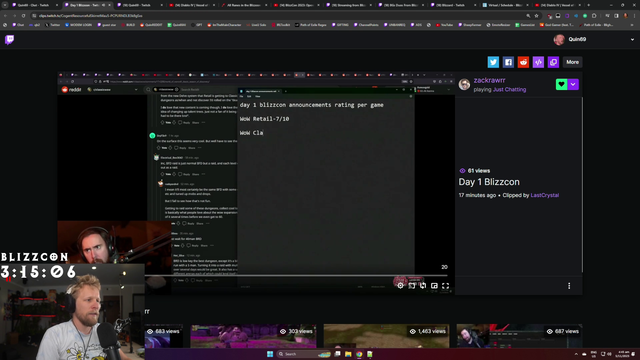Viewport: 640px width, 360px height.
Task: Click the Quin69 user avatar
Action: point(559,40)
